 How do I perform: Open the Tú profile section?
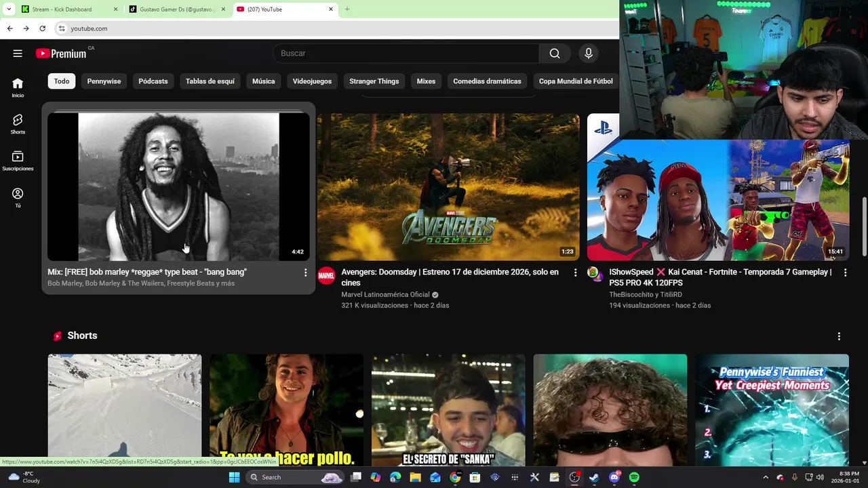coord(18,198)
